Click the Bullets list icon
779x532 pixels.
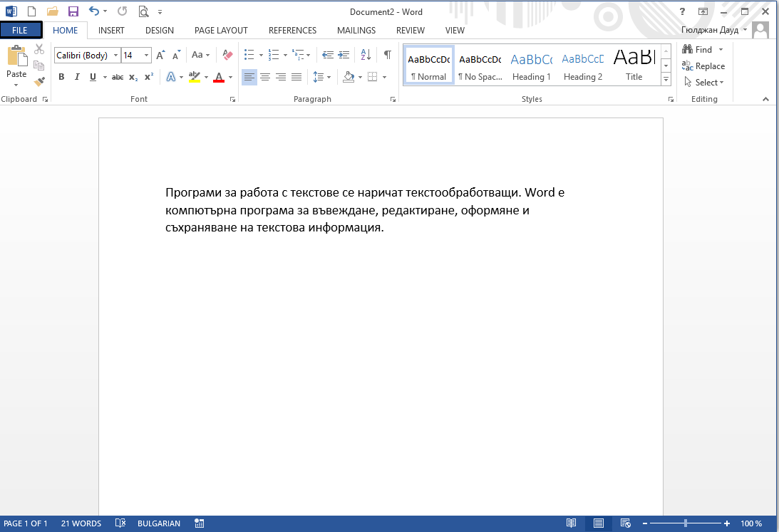249,55
